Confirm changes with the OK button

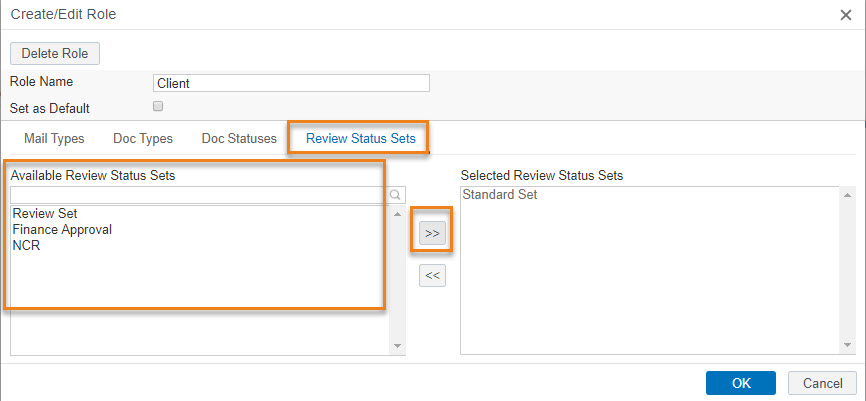pos(741,383)
